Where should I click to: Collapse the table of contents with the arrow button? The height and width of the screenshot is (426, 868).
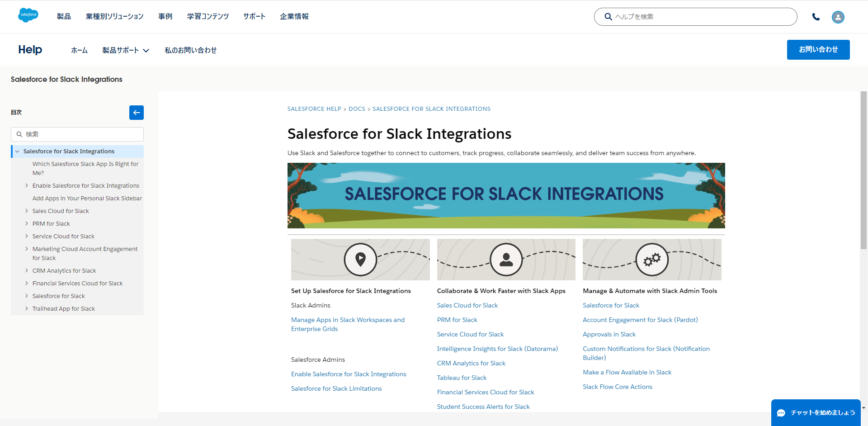click(x=137, y=113)
